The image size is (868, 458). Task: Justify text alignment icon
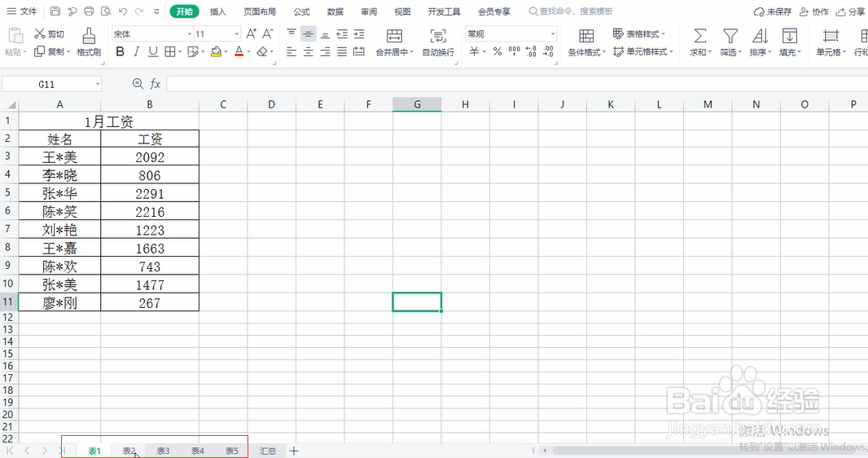coord(342,51)
